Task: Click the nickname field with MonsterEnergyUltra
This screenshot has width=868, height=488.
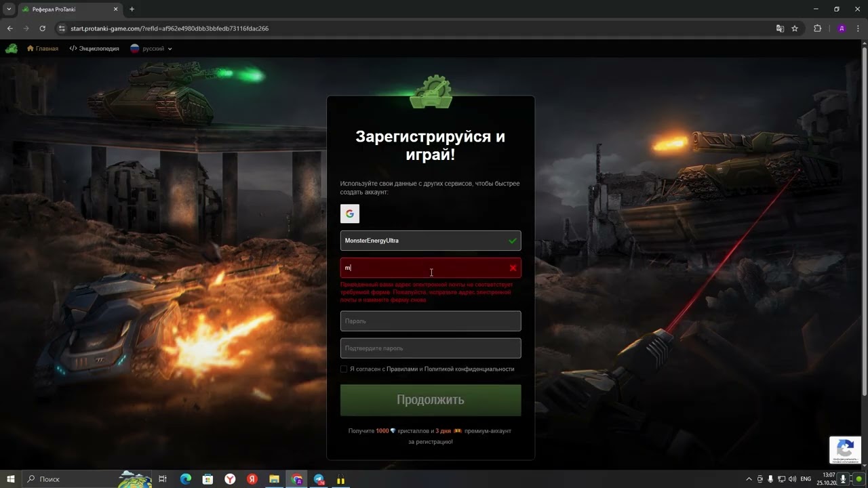Action: pos(431,241)
